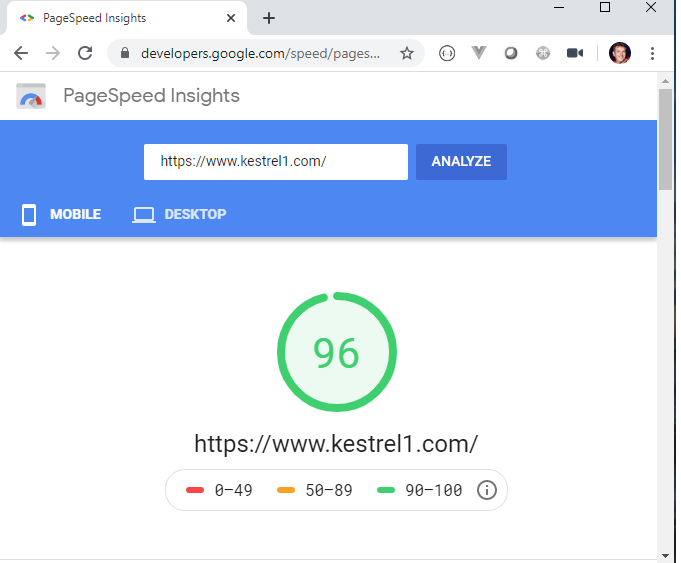Click the V-shaped extension icon in toolbar

pyautogui.click(x=479, y=53)
